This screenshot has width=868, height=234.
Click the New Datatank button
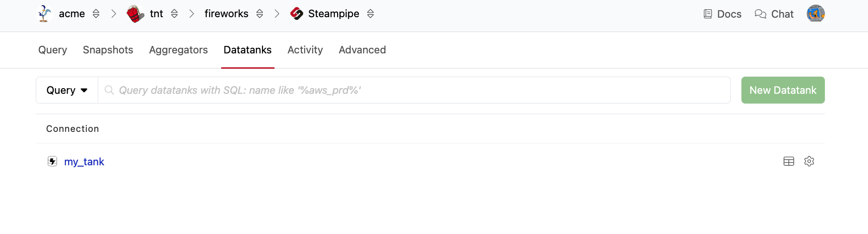click(x=783, y=90)
